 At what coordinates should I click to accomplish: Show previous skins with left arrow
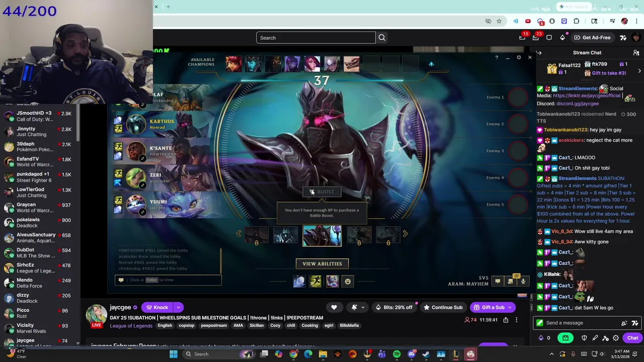[x=238, y=233]
